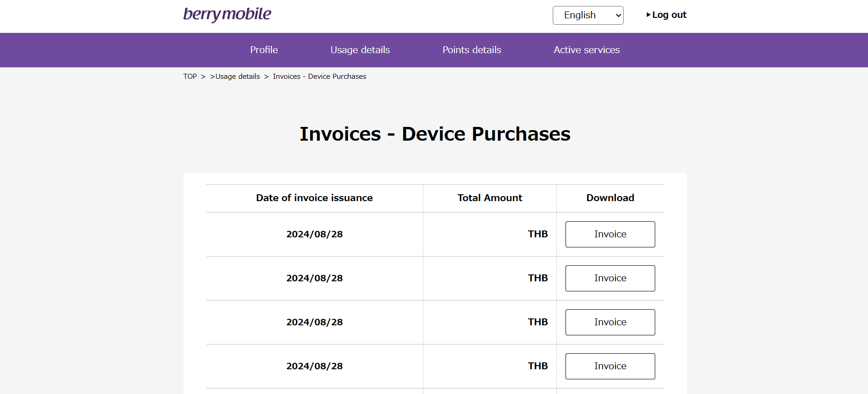The height and width of the screenshot is (394, 868).
Task: Click the berry mobile logo
Action: pyautogui.click(x=227, y=15)
